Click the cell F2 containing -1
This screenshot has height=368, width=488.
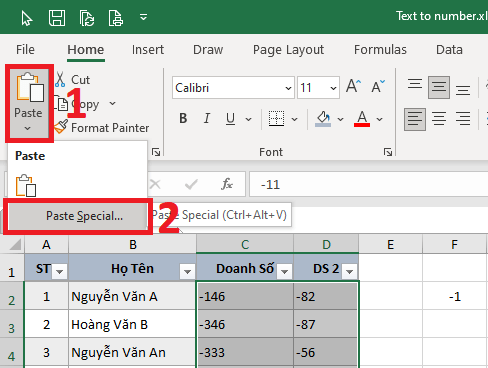pos(454,296)
